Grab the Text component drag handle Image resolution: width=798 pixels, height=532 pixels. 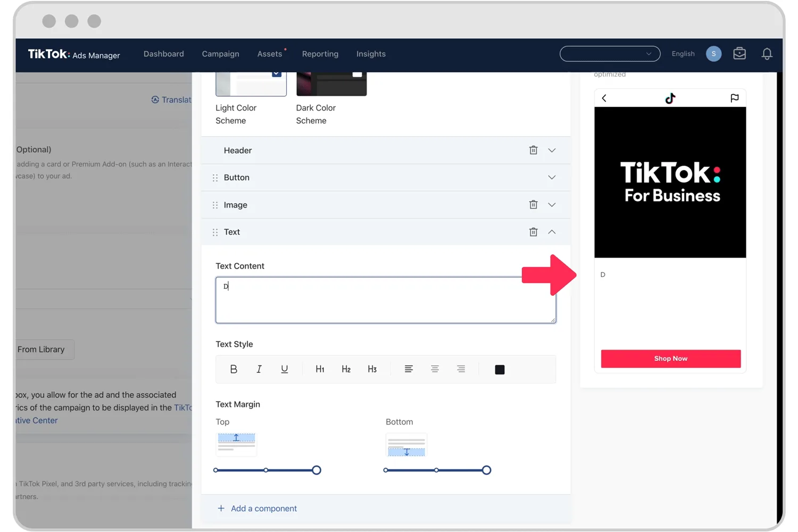click(215, 232)
